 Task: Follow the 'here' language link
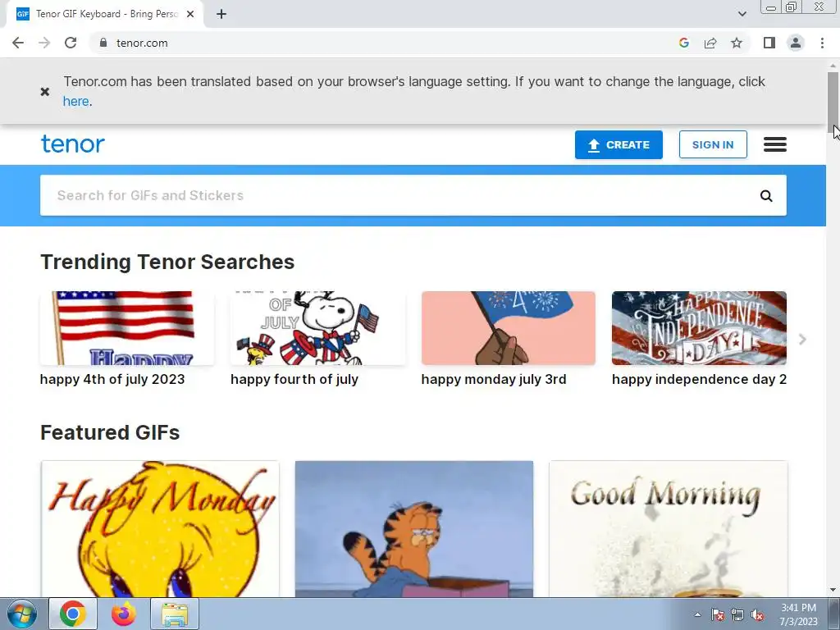pyautogui.click(x=75, y=101)
